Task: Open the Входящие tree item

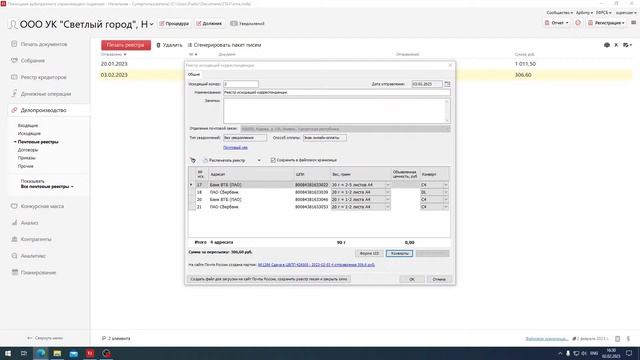Action: [x=28, y=125]
